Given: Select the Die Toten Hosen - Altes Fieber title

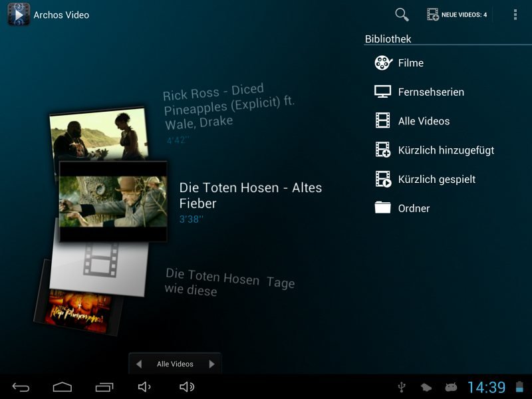Looking at the screenshot, I should click(x=251, y=196).
